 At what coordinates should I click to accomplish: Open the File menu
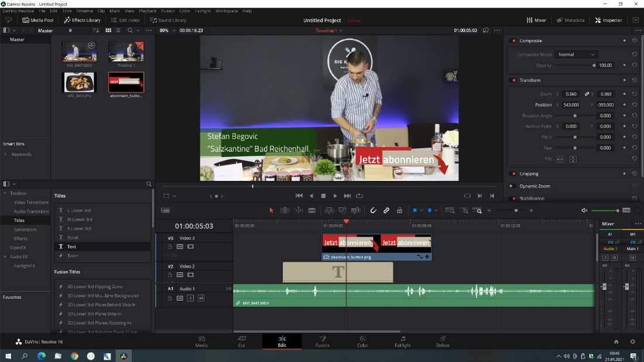42,11
